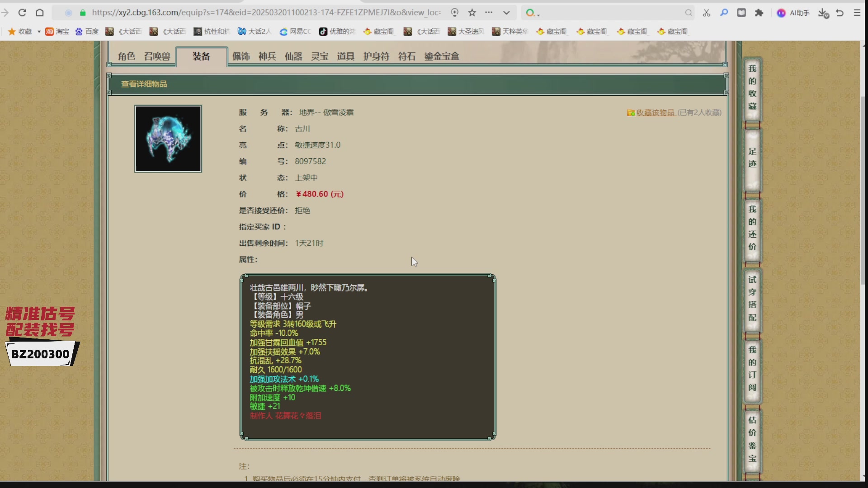Click the undo closed tab icon
The height and width of the screenshot is (488, 868).
click(840, 13)
